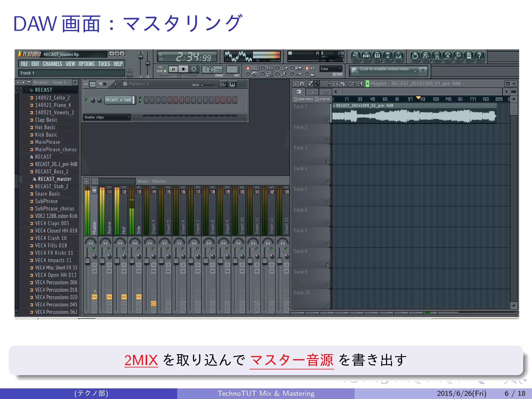Viewport: 532px width, 399px height.
Task: Open the audio editor scissors tool
Action: tap(447, 56)
